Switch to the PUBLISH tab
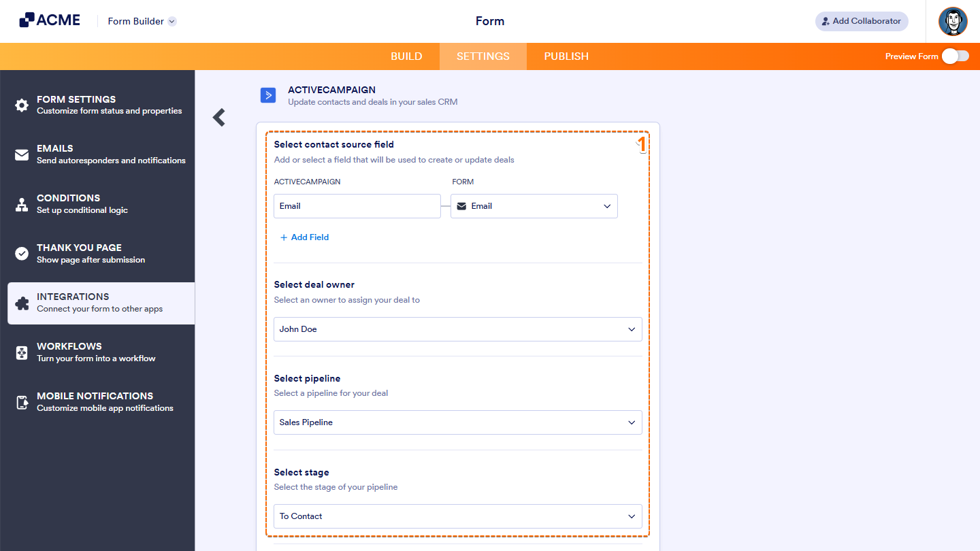Image resolution: width=980 pixels, height=551 pixels. (566, 56)
